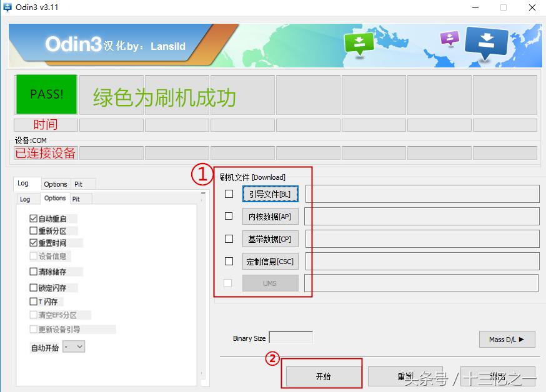Disable the 自动重启 (Auto Reboot) checkbox

[32, 218]
